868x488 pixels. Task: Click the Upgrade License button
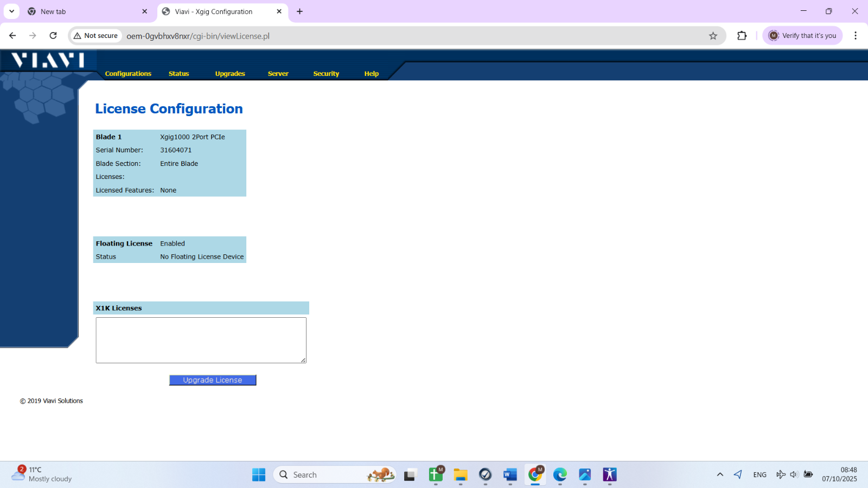[x=213, y=380]
